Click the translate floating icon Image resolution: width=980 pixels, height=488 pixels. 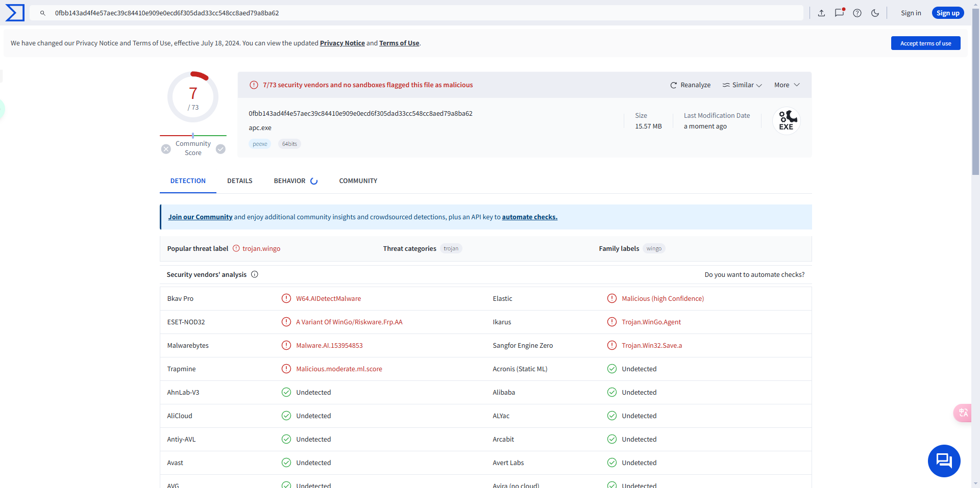tap(963, 413)
